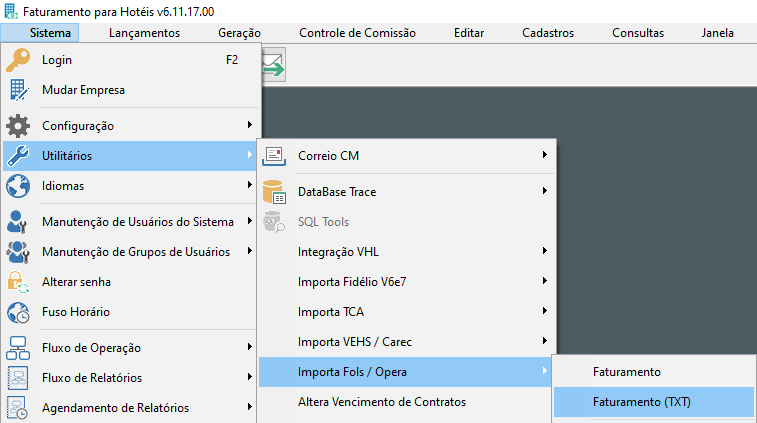Expand the Utilitários submenu arrow
The width and height of the screenshot is (757, 423).
(x=250, y=155)
